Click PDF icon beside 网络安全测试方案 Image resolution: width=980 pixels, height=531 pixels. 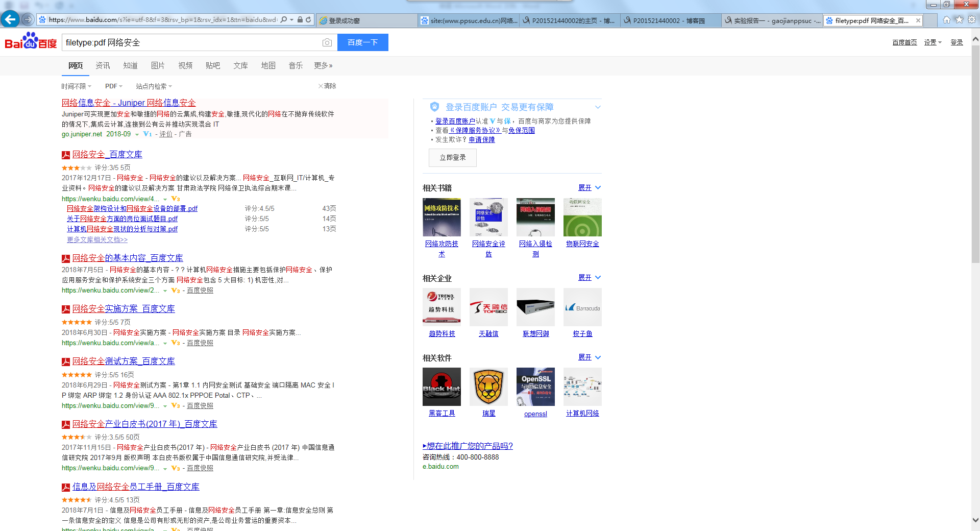66,362
